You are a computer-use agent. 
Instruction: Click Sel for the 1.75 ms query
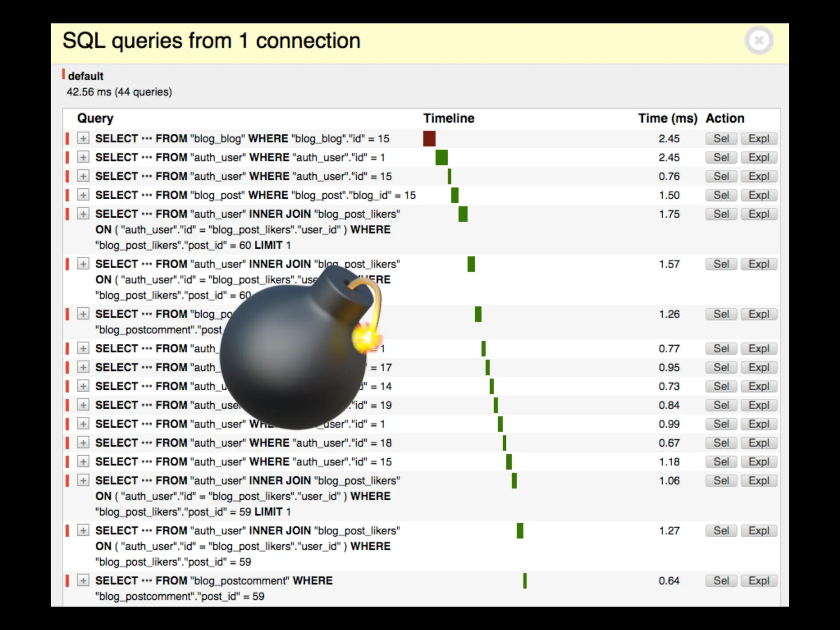[721, 214]
